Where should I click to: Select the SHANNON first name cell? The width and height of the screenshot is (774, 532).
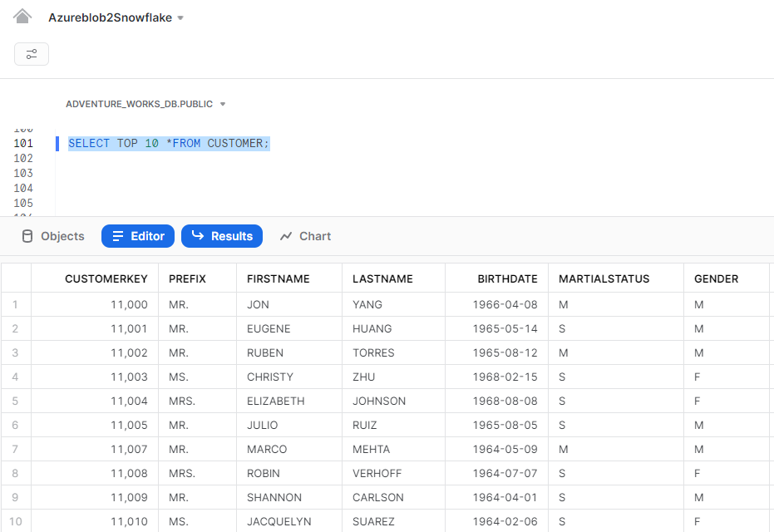(x=289, y=497)
